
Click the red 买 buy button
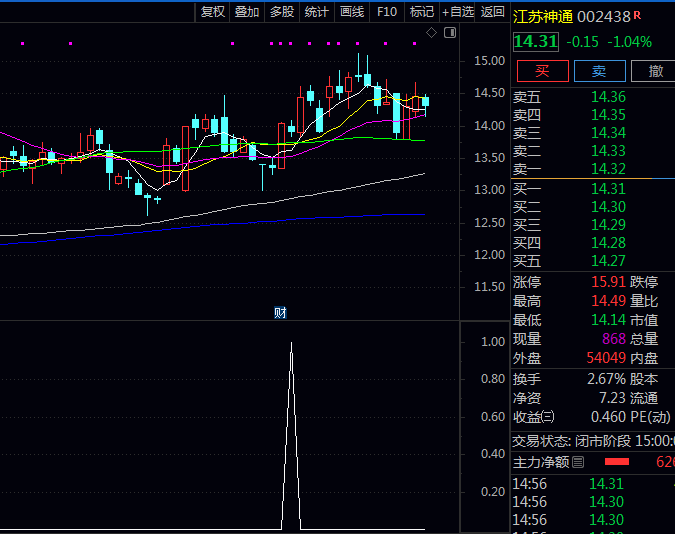542,71
